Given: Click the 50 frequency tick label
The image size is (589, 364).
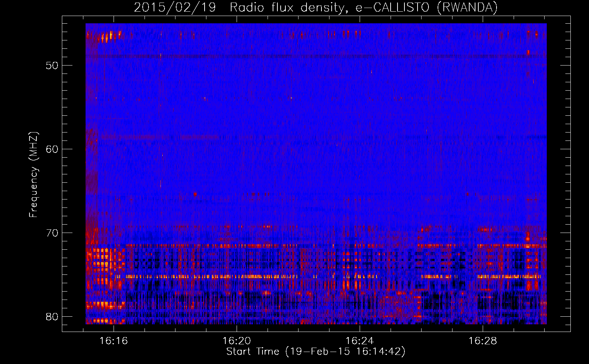Looking at the screenshot, I should click(x=52, y=66).
